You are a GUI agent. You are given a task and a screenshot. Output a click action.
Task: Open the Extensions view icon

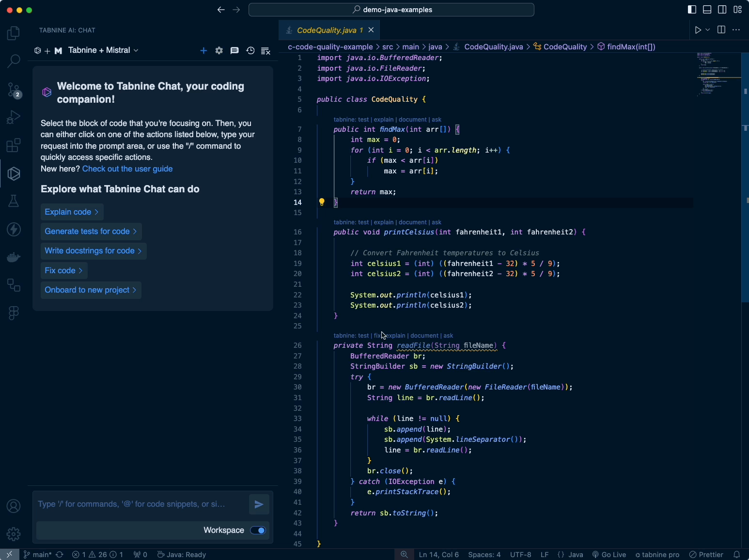pos(14,145)
